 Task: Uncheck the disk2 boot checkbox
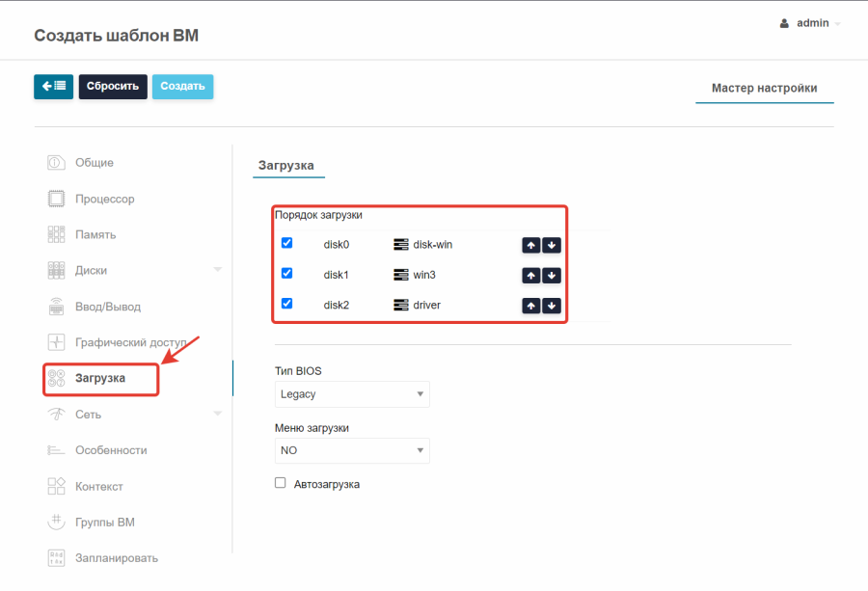(x=286, y=304)
